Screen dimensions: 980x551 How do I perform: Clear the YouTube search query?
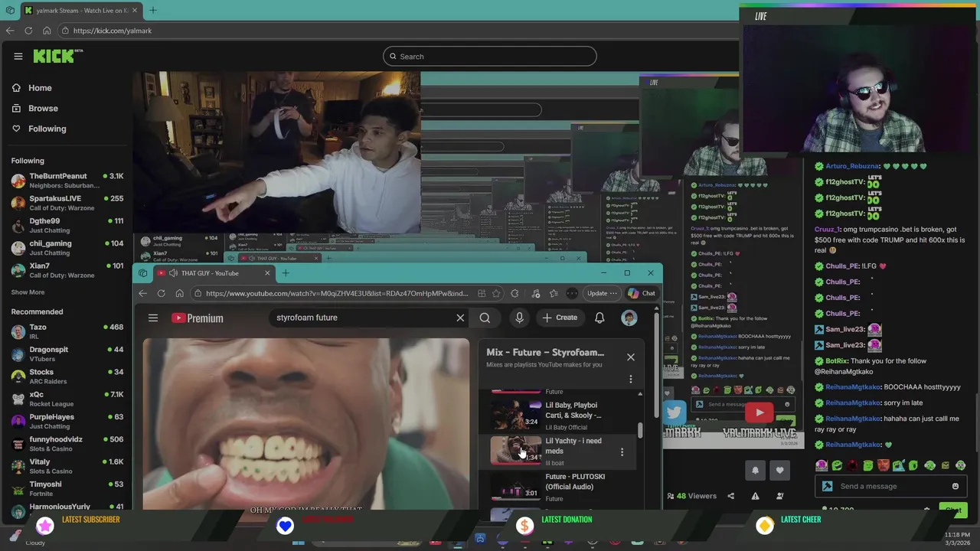point(460,318)
